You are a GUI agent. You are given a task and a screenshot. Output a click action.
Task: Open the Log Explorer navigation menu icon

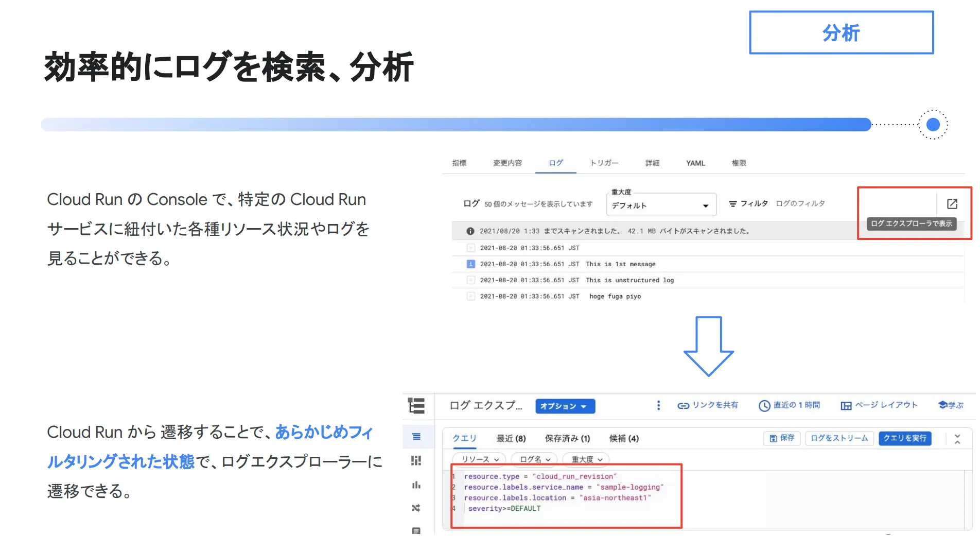pyautogui.click(x=416, y=406)
